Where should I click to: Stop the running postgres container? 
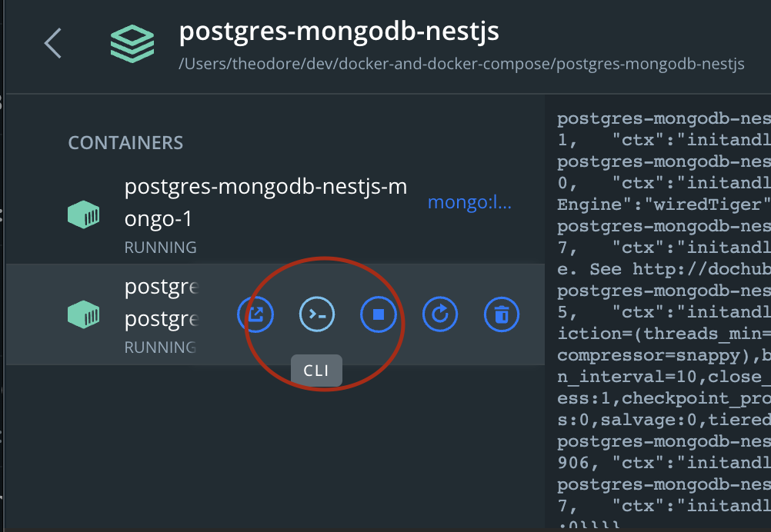(379, 314)
